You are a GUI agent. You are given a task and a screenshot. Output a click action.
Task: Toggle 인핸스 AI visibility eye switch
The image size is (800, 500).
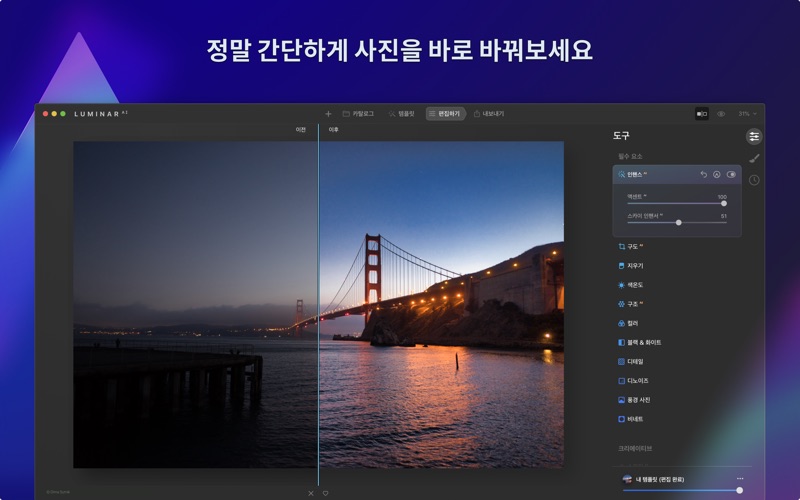[x=731, y=174]
